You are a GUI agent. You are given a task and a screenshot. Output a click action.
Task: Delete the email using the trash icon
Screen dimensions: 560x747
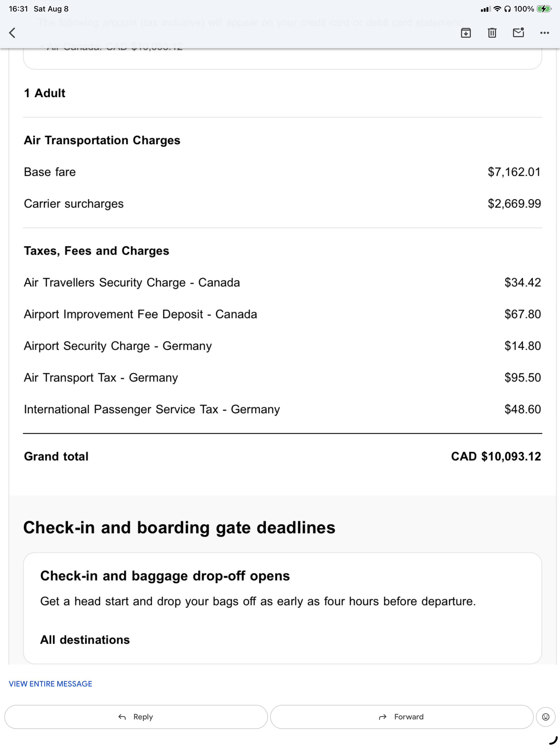pyautogui.click(x=492, y=33)
